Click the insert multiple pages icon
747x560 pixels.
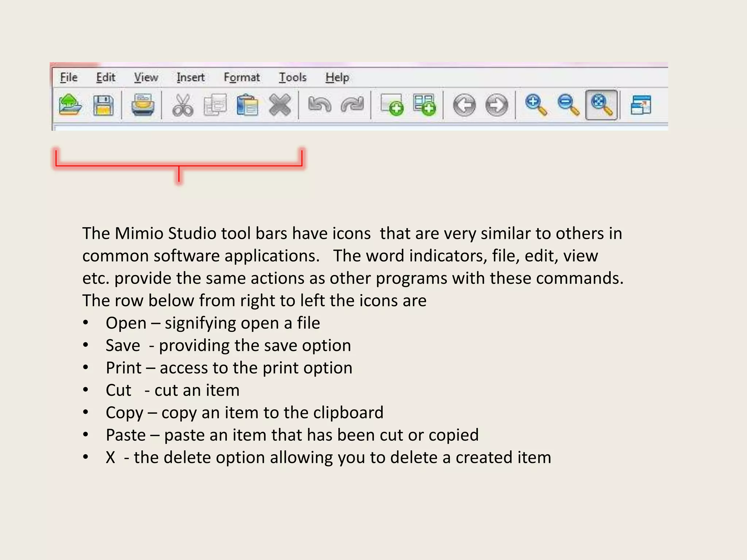point(425,105)
